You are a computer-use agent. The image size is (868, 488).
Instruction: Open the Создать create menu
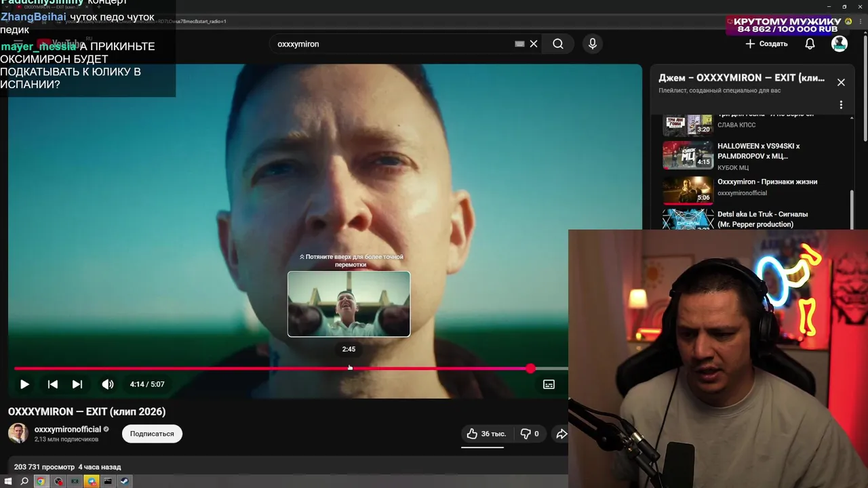[767, 44]
